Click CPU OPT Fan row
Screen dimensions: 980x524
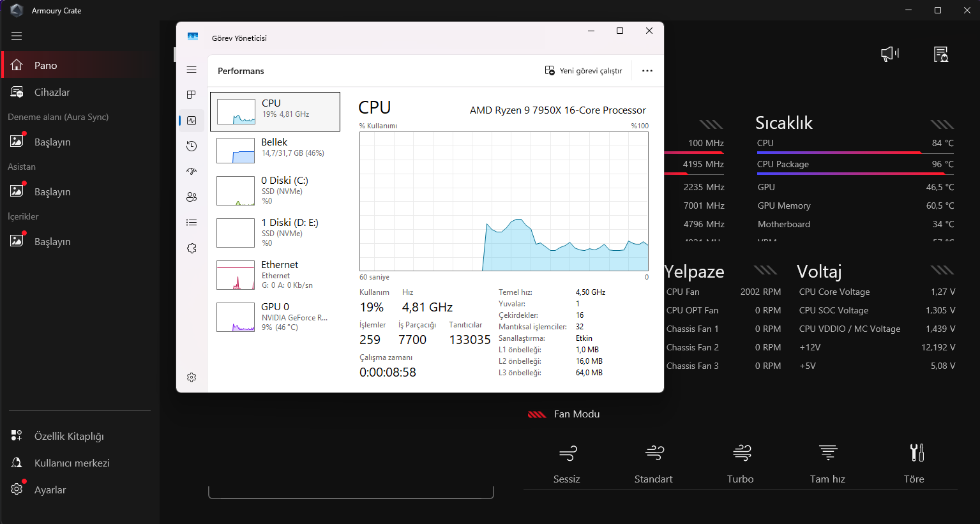pos(724,310)
